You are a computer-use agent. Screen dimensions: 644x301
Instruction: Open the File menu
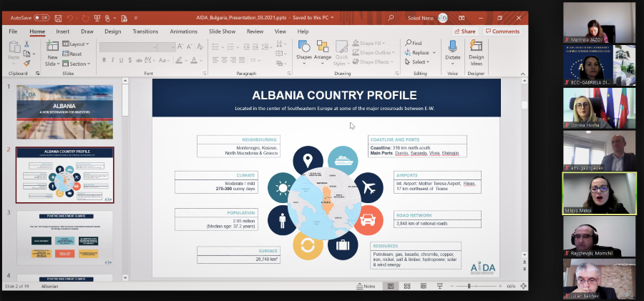tap(13, 31)
